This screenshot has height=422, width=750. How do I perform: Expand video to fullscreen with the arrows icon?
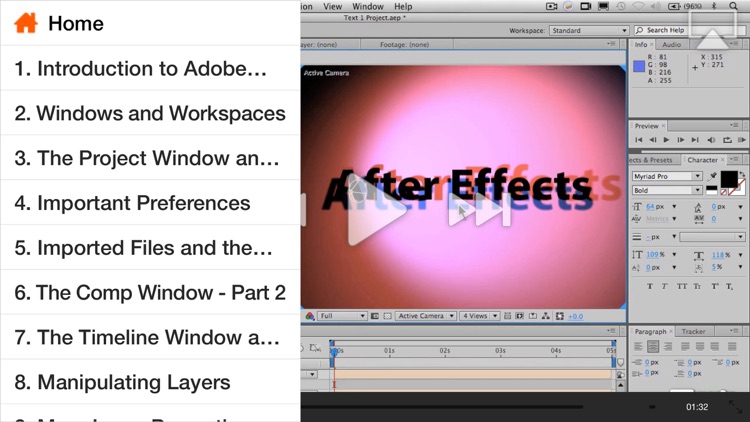(735, 407)
